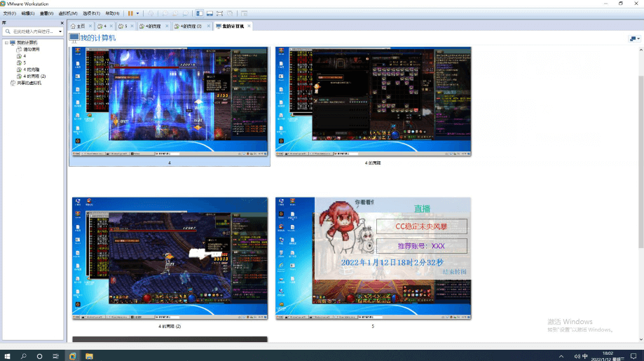Select the thumbnail of VM 5
Image resolution: width=644 pixels, height=361 pixels.
[x=373, y=259]
